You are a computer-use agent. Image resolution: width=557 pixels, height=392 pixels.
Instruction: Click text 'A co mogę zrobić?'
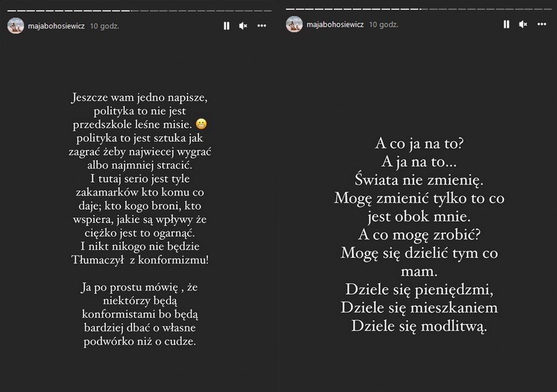(419, 235)
